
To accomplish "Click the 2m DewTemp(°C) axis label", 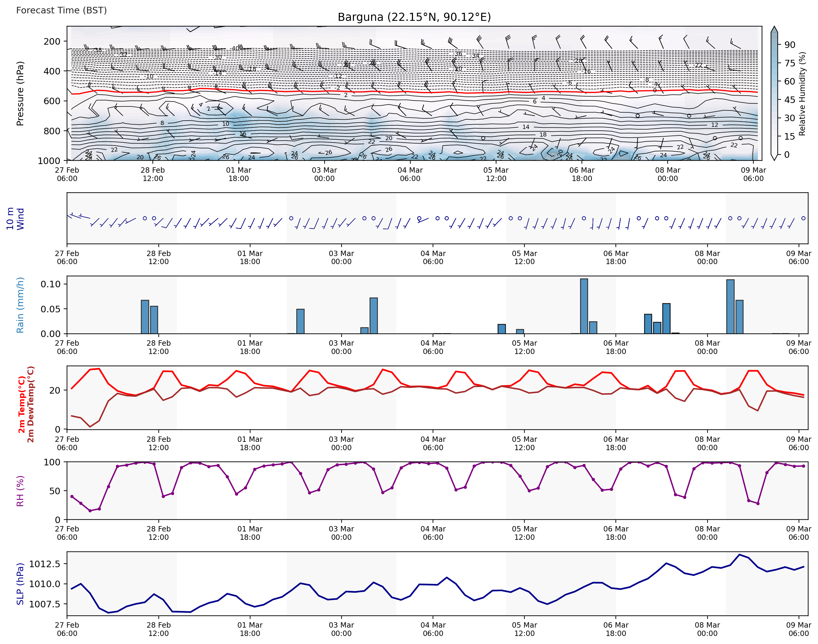I will click(x=31, y=404).
